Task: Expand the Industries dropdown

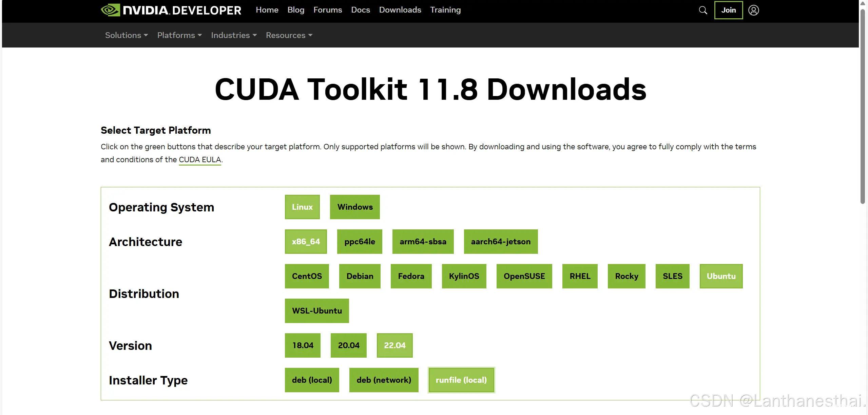Action: pyautogui.click(x=234, y=35)
